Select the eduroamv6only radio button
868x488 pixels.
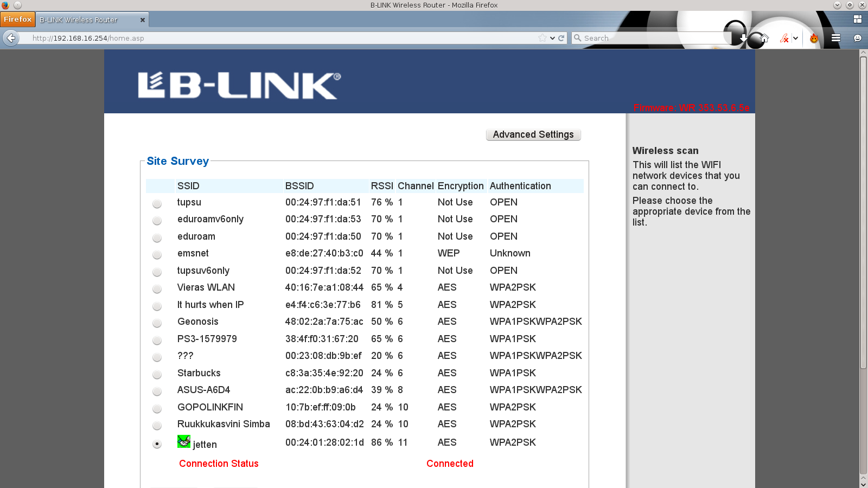pyautogui.click(x=157, y=221)
